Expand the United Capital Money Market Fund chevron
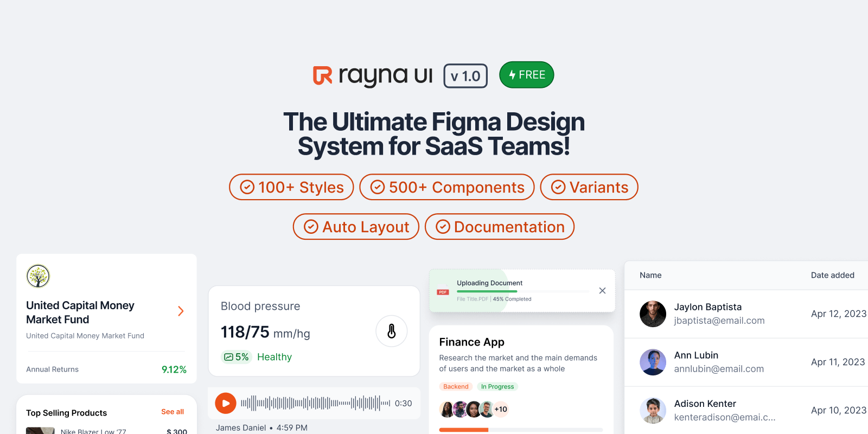 coord(181,311)
